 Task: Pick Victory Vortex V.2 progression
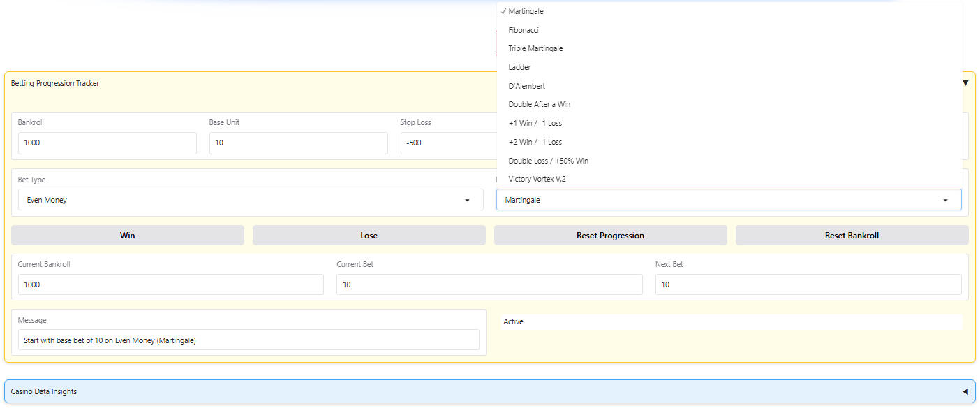tap(537, 179)
